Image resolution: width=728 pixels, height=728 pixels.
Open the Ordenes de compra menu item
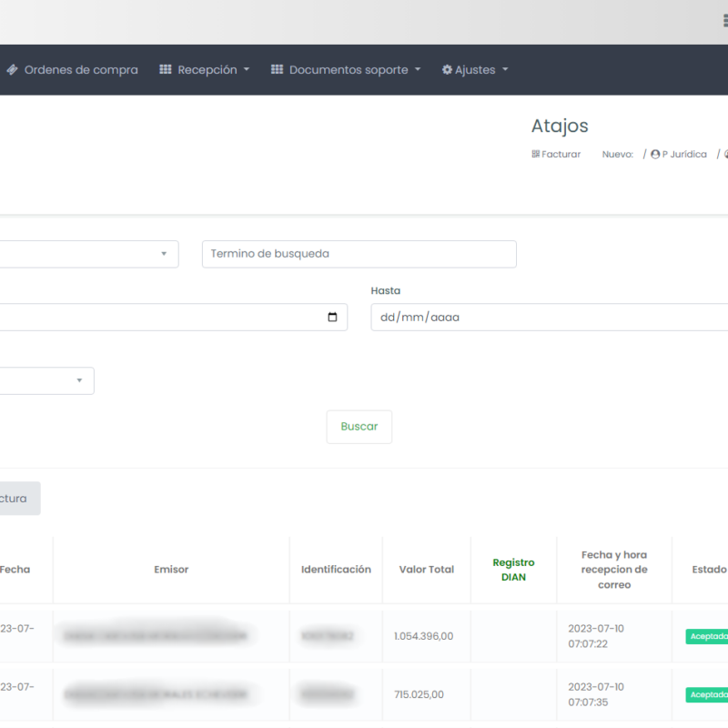[81, 70]
